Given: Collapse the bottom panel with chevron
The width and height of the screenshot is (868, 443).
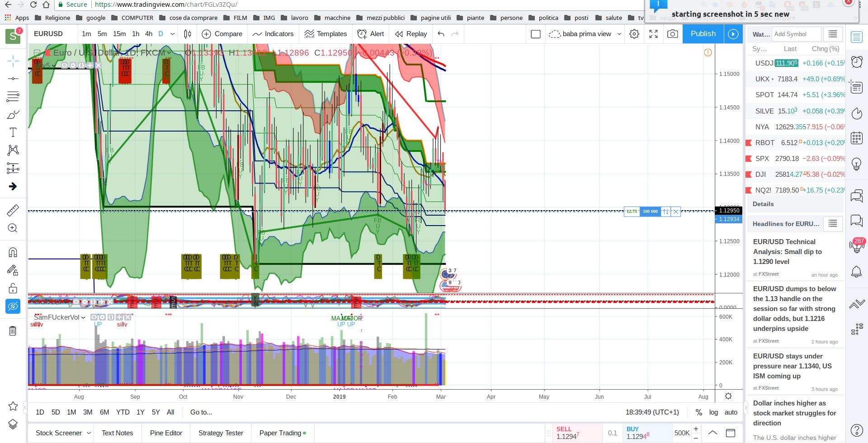Looking at the screenshot, I should pyautogui.click(x=712, y=433).
